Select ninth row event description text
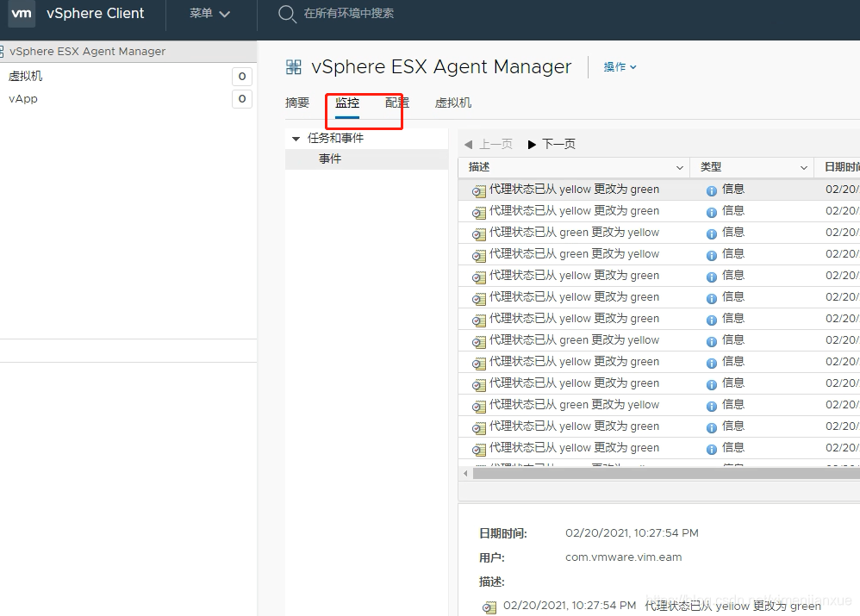Image resolution: width=860 pixels, height=616 pixels. 574,362
